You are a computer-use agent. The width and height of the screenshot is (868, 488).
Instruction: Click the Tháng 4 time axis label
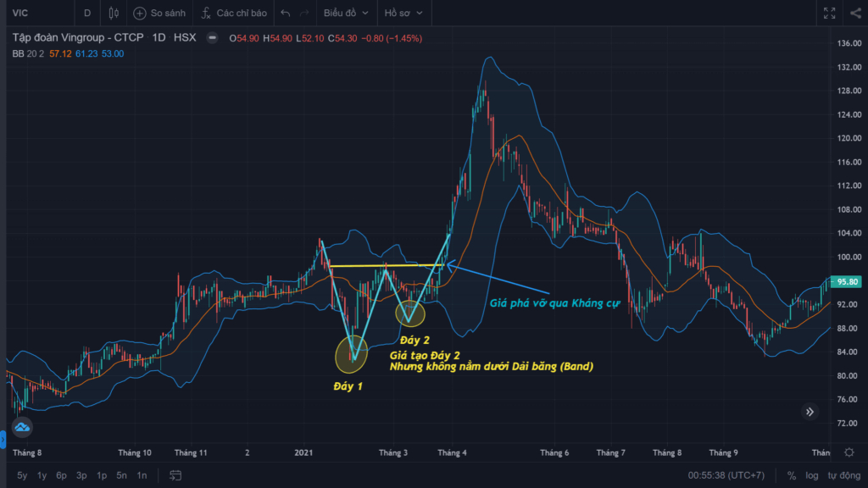point(453,452)
